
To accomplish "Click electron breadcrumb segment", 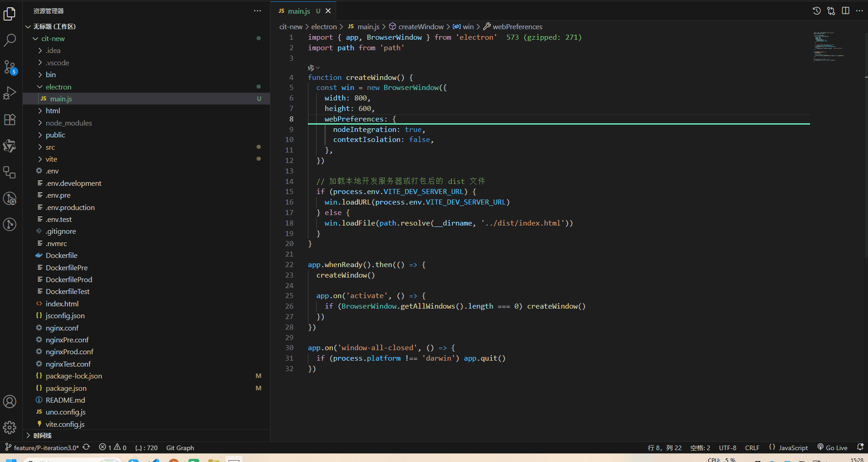I will click(324, 26).
